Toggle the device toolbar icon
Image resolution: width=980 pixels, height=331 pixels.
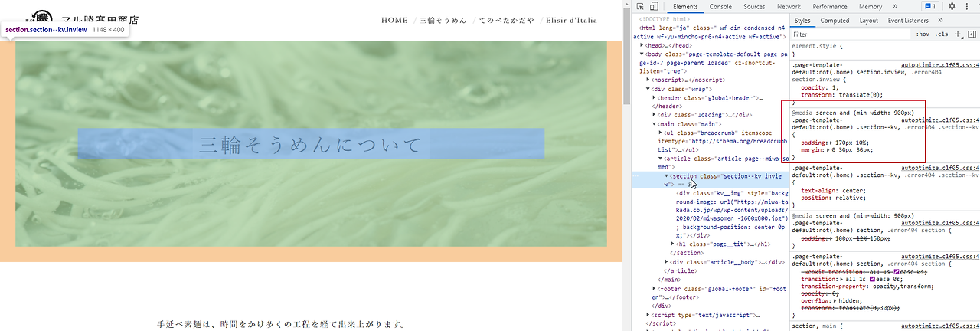(655, 6)
